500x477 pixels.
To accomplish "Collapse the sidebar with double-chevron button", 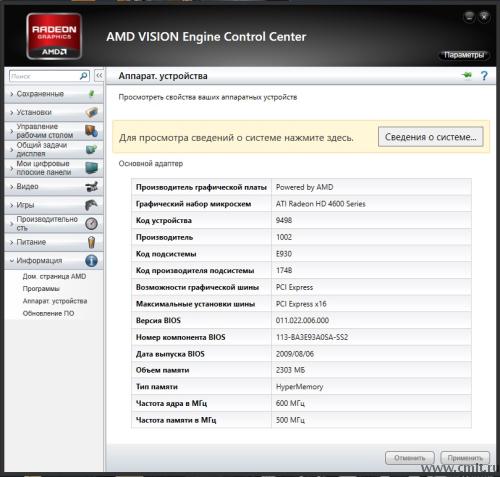I will point(99,76).
